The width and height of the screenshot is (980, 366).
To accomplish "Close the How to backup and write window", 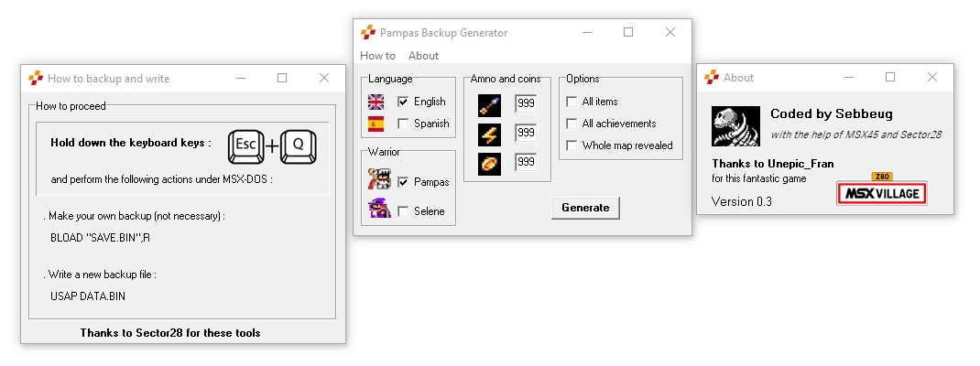I will [323, 78].
